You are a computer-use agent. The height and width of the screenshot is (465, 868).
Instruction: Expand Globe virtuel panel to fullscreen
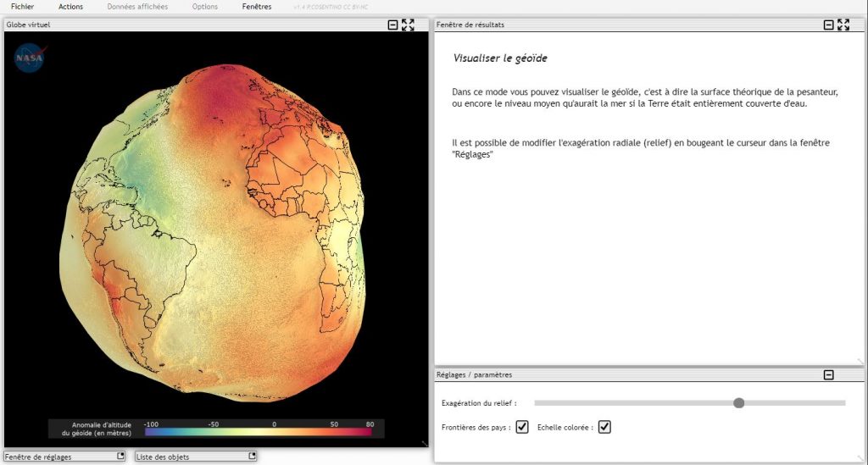coord(409,25)
